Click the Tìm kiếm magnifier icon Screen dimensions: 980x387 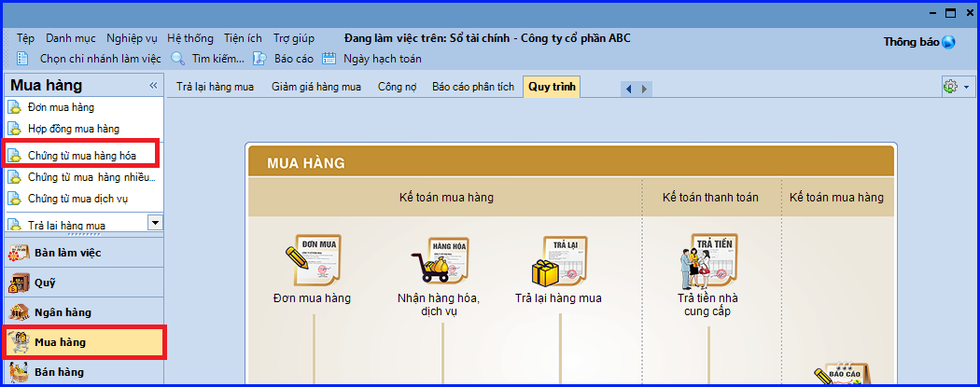(x=178, y=59)
